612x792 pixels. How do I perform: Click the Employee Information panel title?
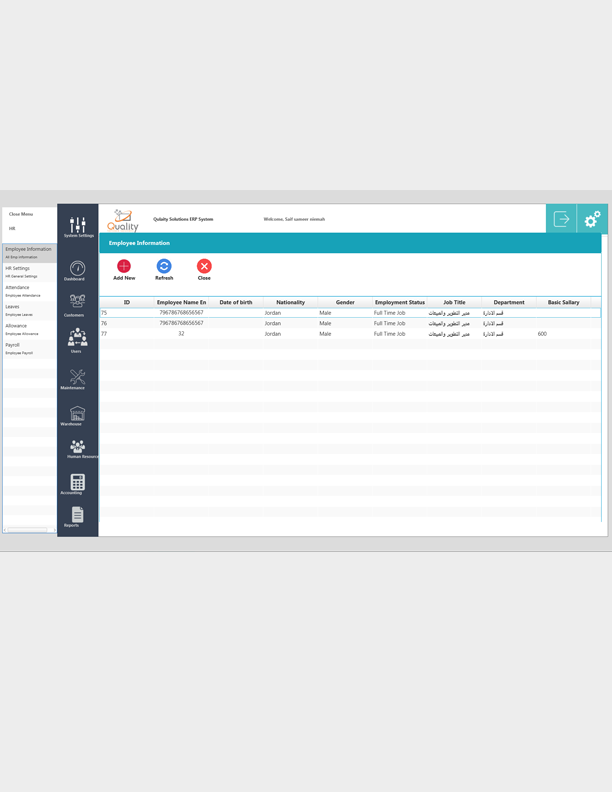[x=139, y=243]
